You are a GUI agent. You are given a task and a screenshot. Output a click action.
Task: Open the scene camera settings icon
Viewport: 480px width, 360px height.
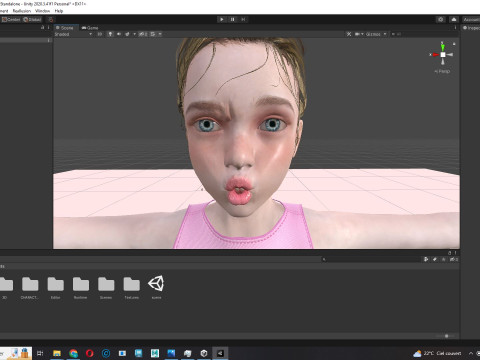pyautogui.click(x=357, y=34)
